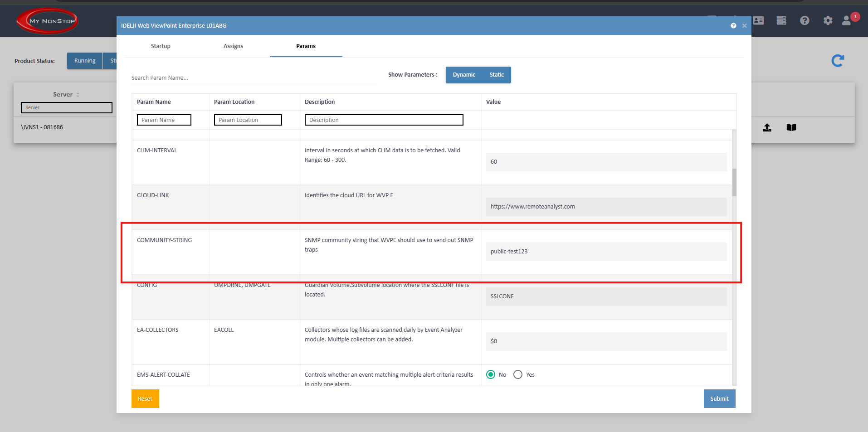Show Dynamic parameters
This screenshot has width=868, height=432.
[x=464, y=75]
